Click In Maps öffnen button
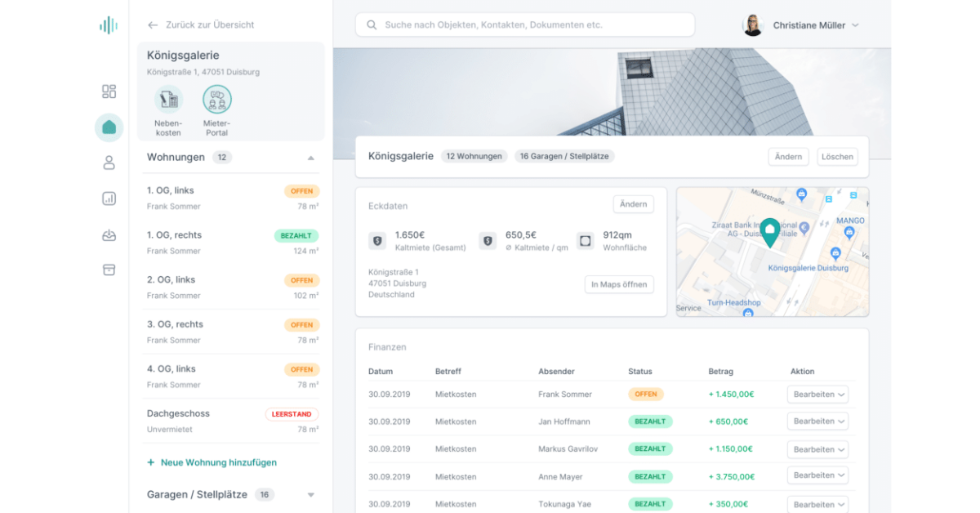This screenshot has width=980, height=513. pos(619,284)
